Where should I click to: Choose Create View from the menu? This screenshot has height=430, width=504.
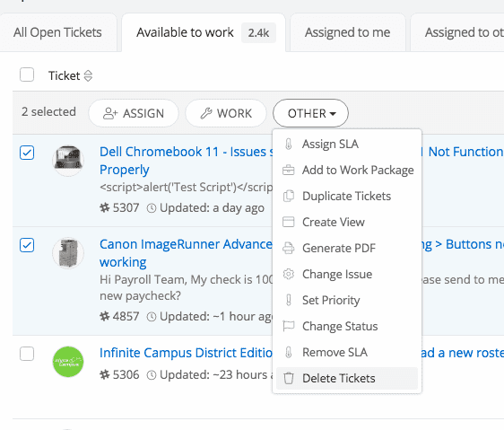point(347,222)
